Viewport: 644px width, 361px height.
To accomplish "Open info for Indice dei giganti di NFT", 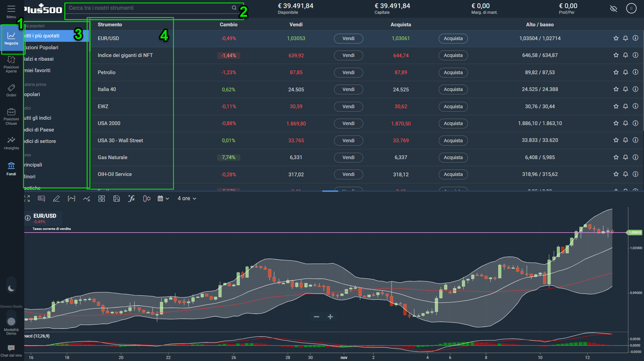I will (635, 55).
